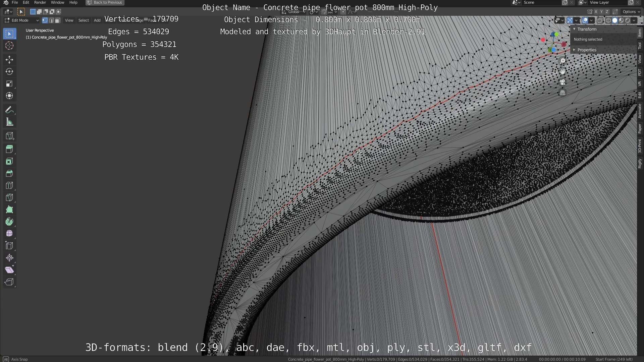644x362 pixels.
Task: Select the Spin tool
Action: coord(9,222)
